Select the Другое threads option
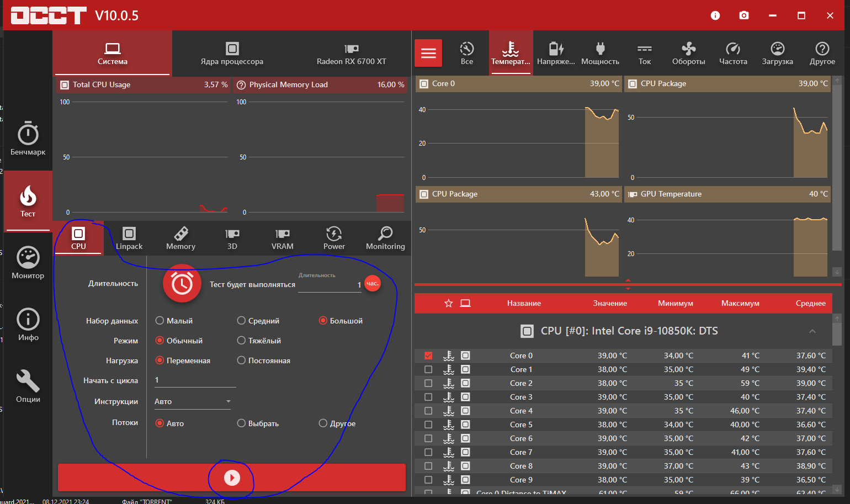The image size is (850, 504). 337,423
